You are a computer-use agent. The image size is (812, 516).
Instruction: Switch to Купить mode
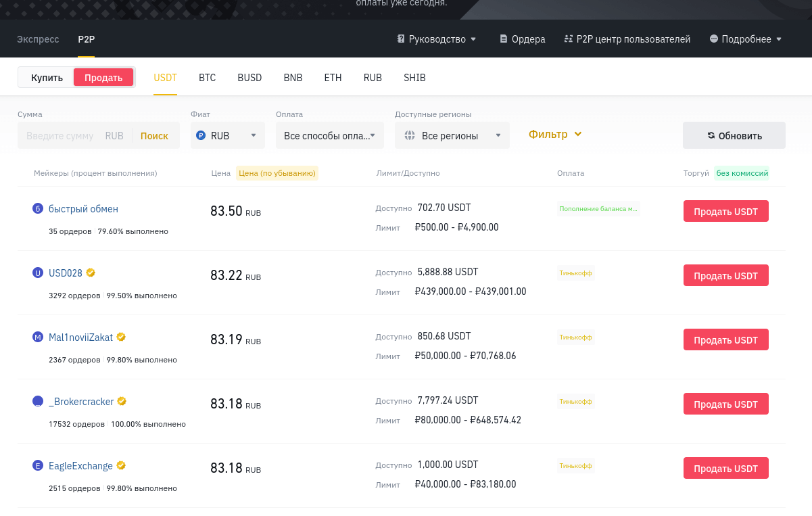(x=47, y=78)
